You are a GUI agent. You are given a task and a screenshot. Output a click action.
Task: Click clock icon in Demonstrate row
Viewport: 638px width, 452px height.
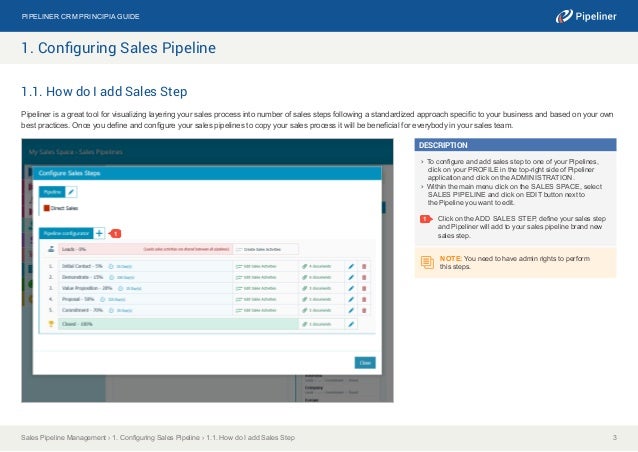(111, 277)
